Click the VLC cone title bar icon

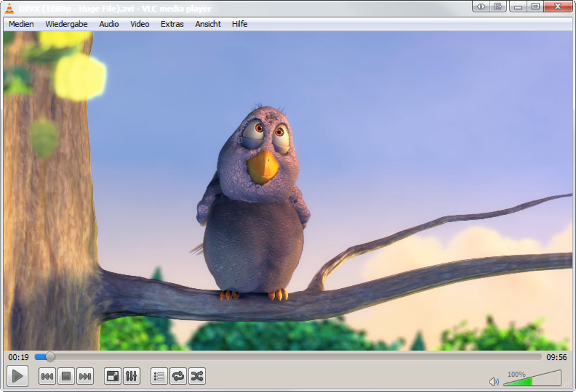pyautogui.click(x=9, y=8)
